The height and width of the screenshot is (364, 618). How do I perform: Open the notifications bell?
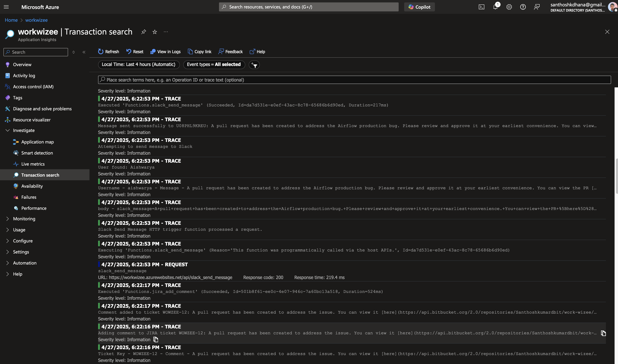(495, 7)
